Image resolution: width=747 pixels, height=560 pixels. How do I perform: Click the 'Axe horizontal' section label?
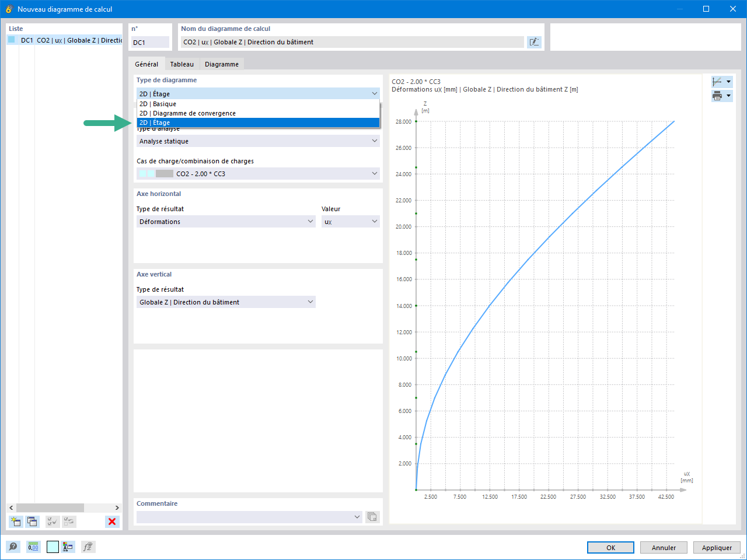click(159, 194)
